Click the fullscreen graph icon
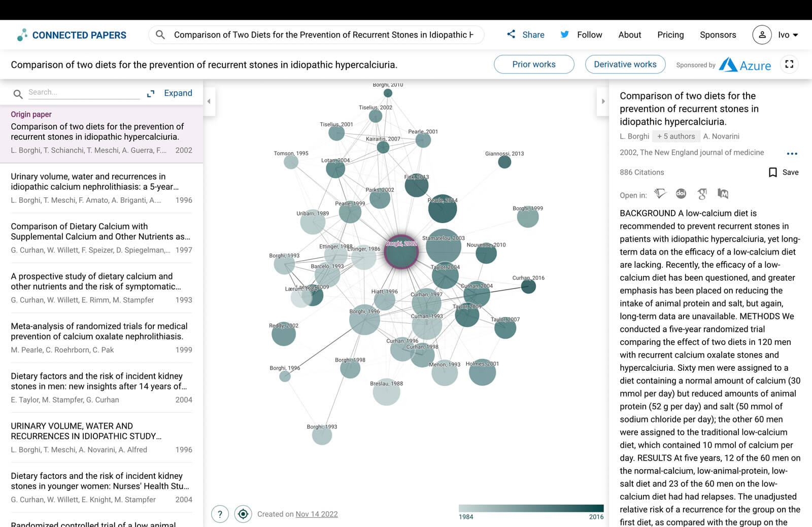812x527 pixels. [x=789, y=64]
